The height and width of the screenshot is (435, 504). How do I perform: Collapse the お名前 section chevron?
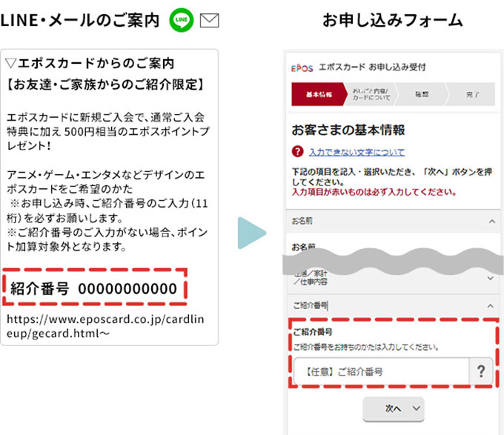(492, 221)
